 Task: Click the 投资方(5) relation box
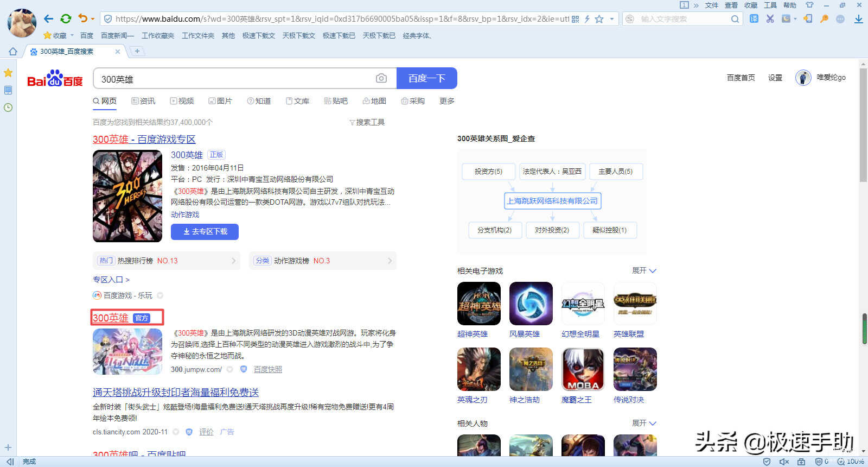pyautogui.click(x=488, y=172)
